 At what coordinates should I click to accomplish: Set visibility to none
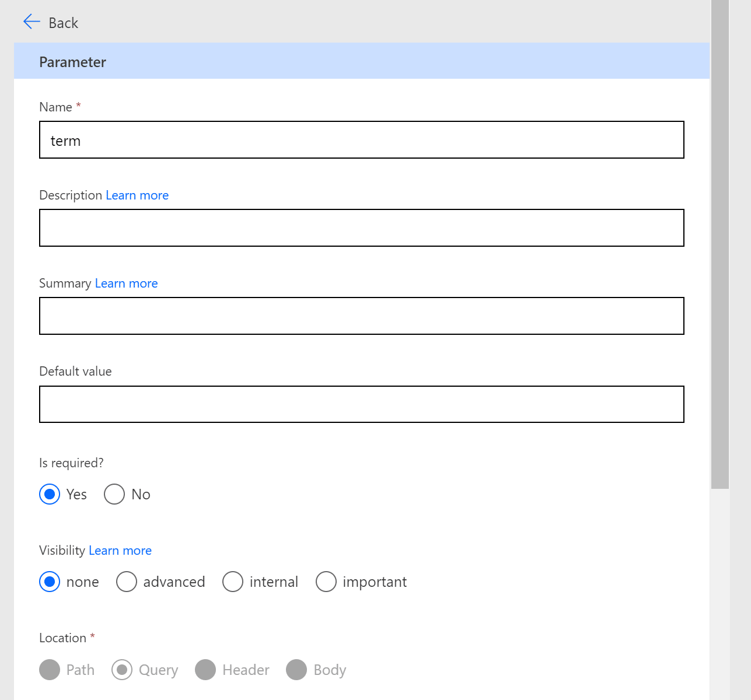50,582
